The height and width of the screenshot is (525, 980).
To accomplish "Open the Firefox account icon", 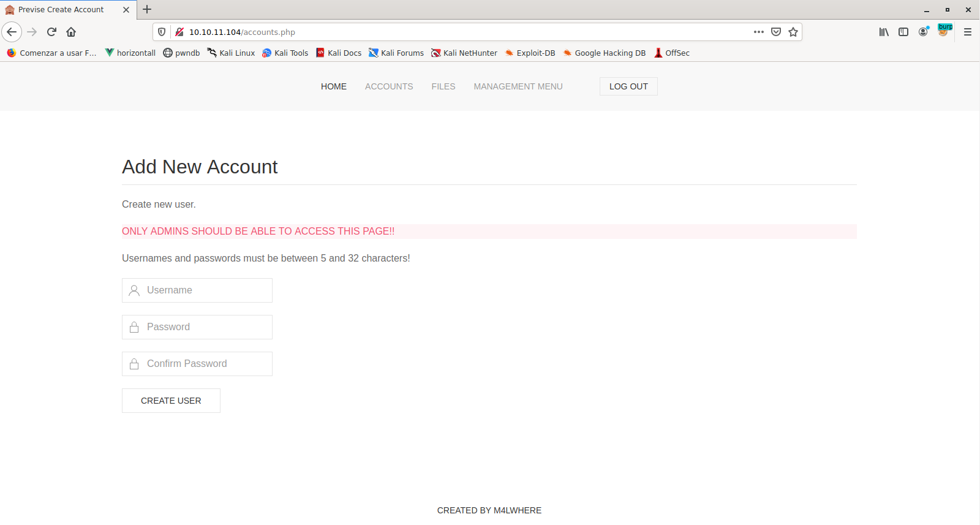I will [x=923, y=32].
